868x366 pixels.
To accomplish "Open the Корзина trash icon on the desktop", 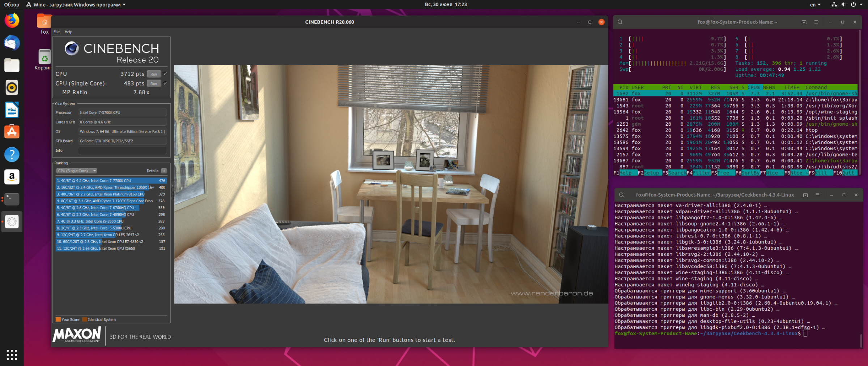I will pyautogui.click(x=44, y=60).
